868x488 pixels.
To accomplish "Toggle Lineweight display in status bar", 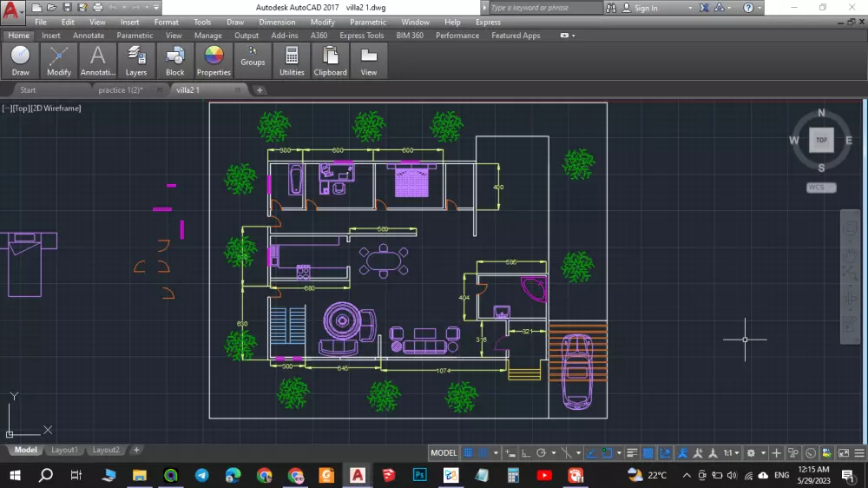I will pos(632,453).
